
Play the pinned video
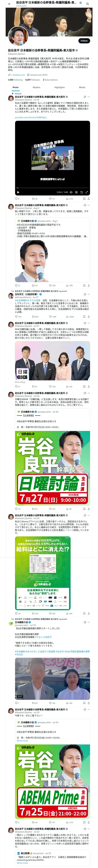coord(18,192)
